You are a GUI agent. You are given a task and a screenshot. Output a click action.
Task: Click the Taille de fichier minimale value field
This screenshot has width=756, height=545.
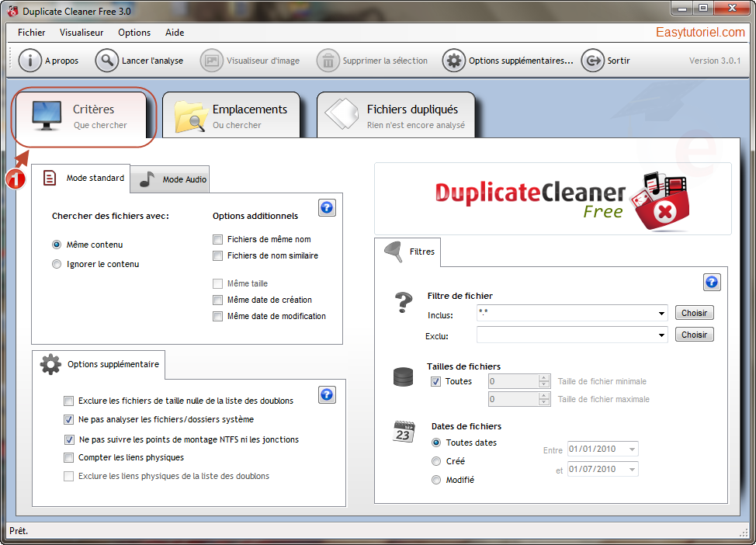[514, 381]
